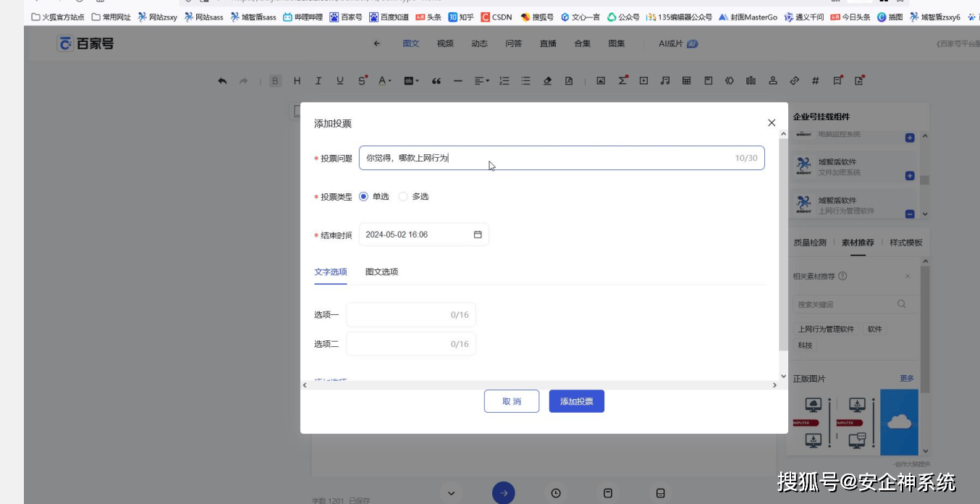980x504 pixels.
Task: Insert horizontal divider line
Action: coord(457,81)
